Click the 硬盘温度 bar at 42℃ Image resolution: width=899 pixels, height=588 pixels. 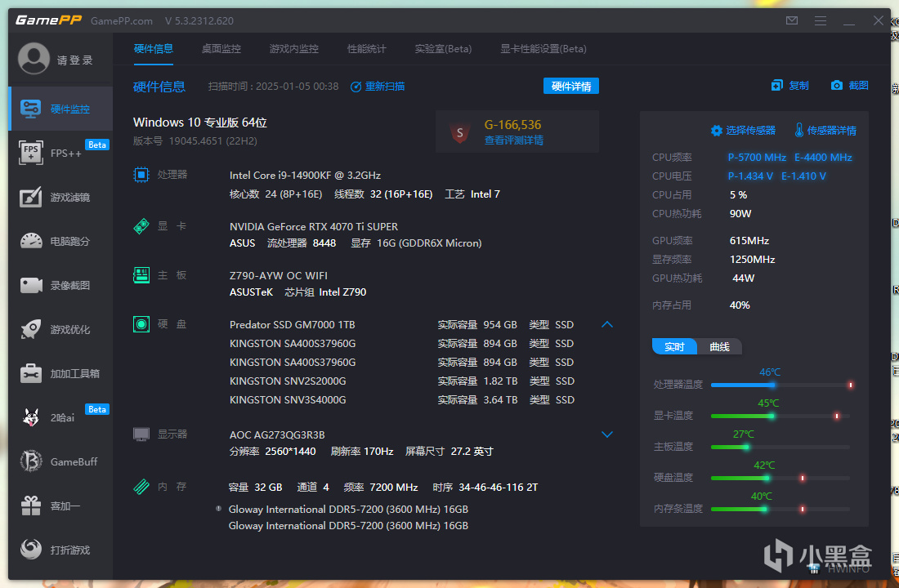coord(780,478)
